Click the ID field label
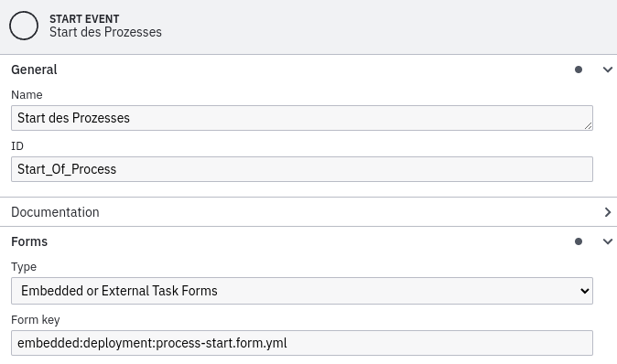Viewport: 617px width, 364px height. [17, 146]
